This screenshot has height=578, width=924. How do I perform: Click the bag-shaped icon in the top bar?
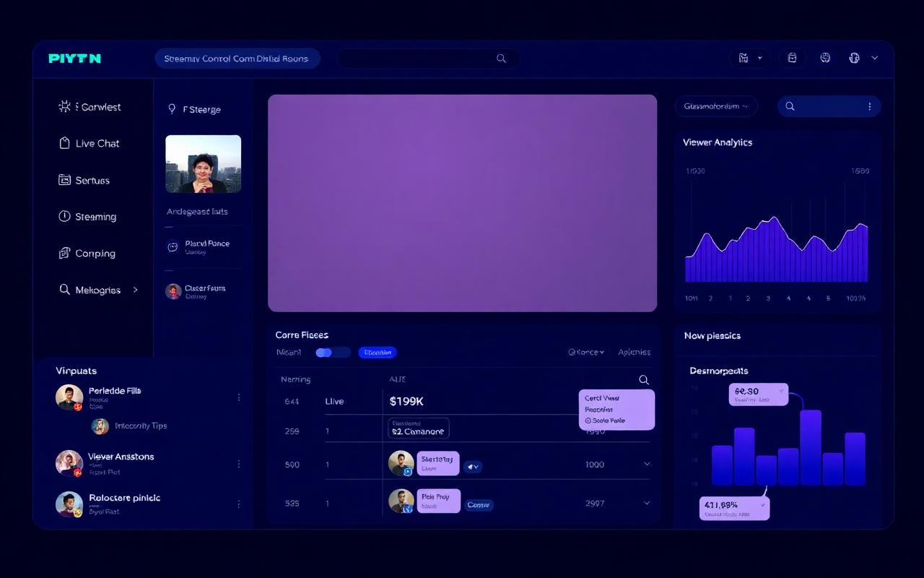coord(792,58)
